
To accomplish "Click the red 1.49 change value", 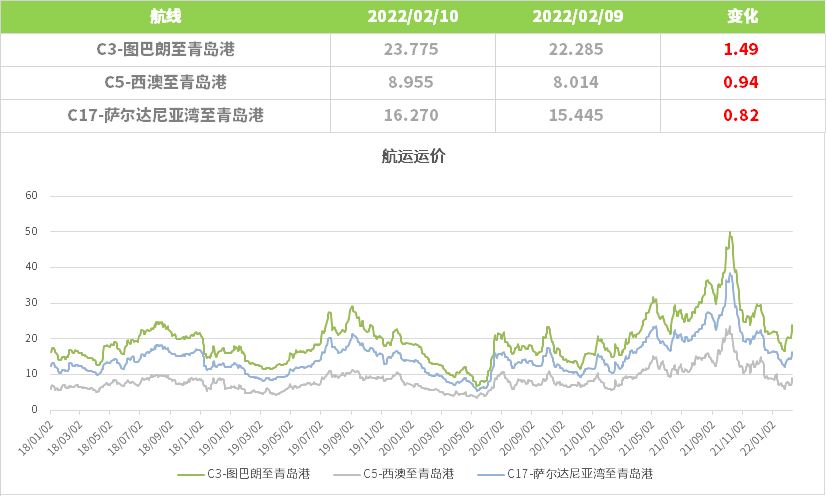I will 741,49.
